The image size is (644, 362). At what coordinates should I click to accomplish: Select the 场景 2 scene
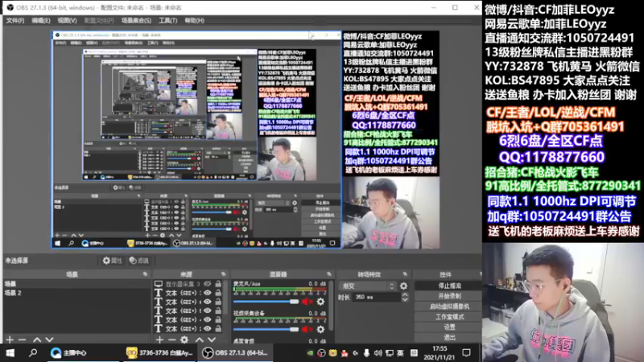[76, 293]
